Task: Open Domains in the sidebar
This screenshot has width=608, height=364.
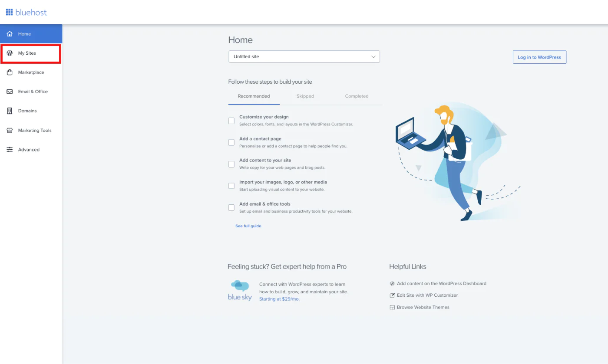Action: pos(31,111)
